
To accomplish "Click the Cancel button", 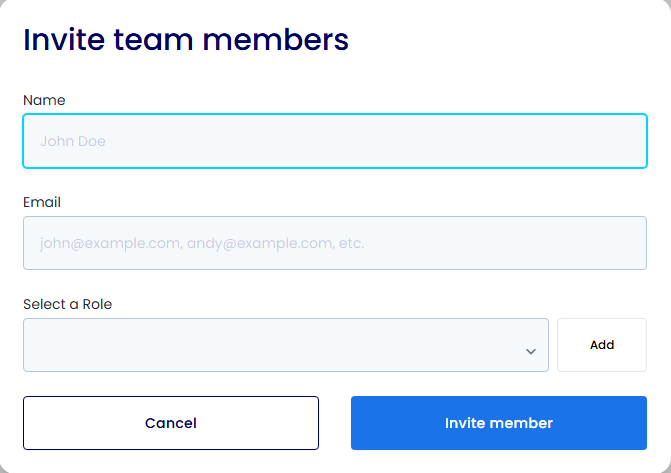I will click(x=171, y=423).
